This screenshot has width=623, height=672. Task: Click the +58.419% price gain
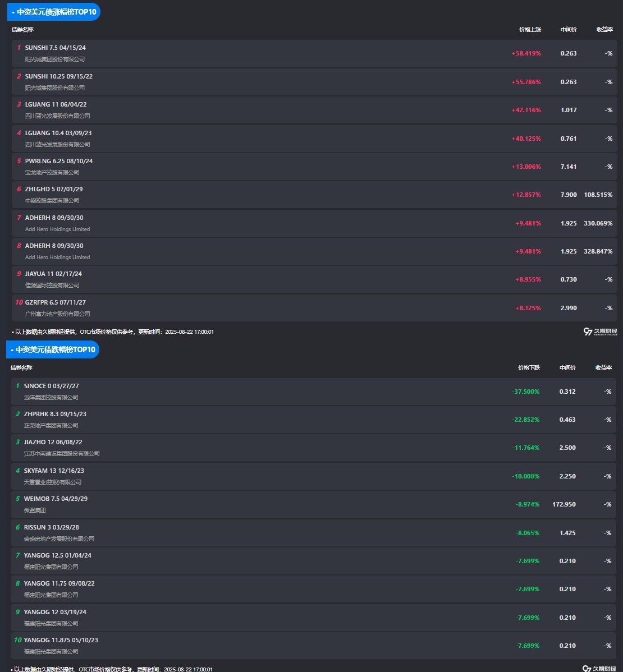pyautogui.click(x=526, y=54)
